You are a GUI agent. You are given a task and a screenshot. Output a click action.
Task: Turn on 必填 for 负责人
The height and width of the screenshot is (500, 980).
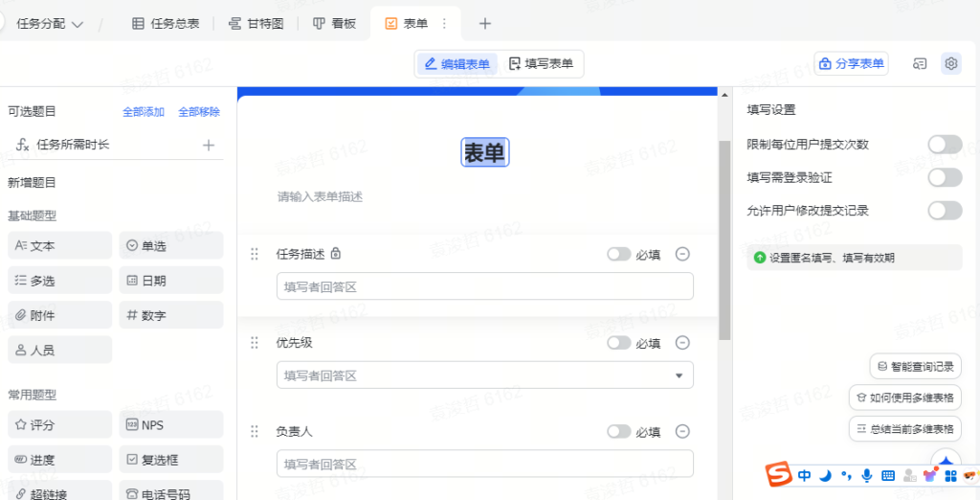pyautogui.click(x=619, y=432)
